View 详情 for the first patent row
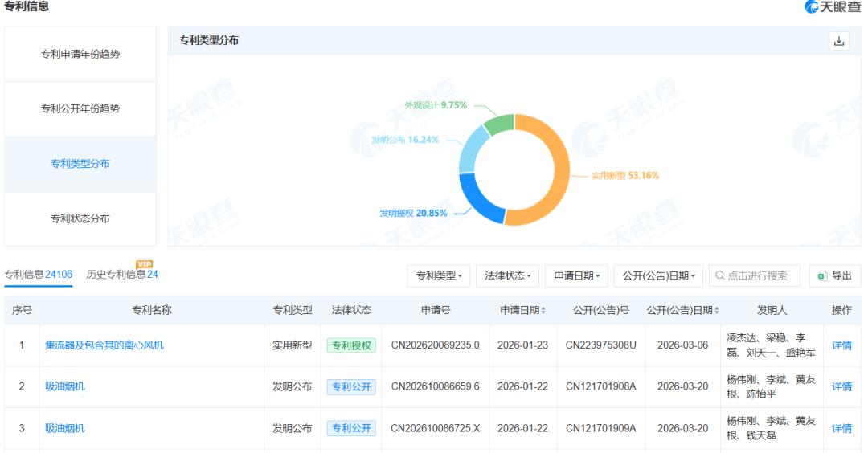 [841, 345]
